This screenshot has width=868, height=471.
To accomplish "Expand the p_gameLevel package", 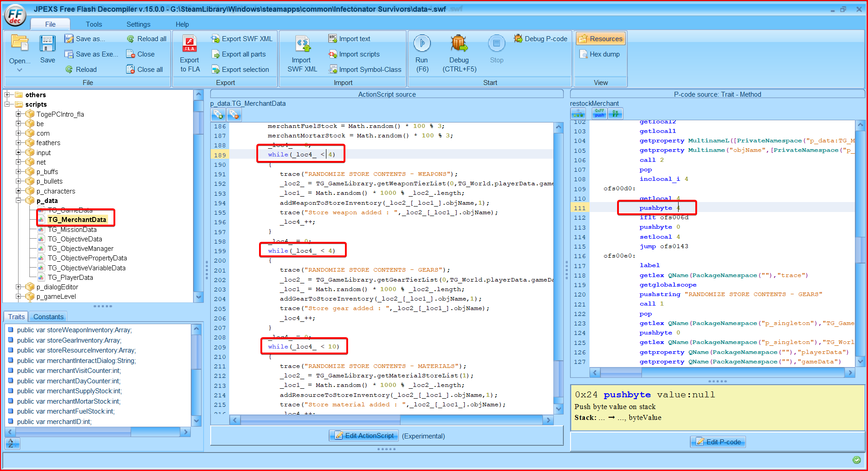I will pyautogui.click(x=19, y=297).
